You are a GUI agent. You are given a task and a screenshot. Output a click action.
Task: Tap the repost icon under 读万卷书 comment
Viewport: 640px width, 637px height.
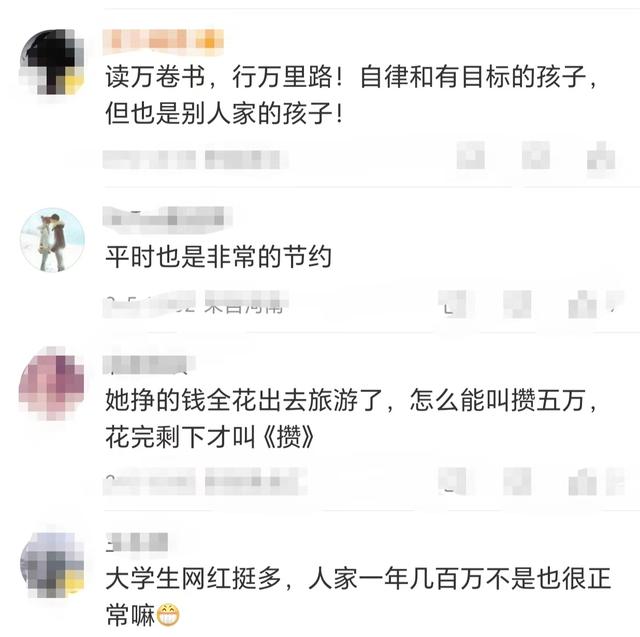pyautogui.click(x=471, y=155)
